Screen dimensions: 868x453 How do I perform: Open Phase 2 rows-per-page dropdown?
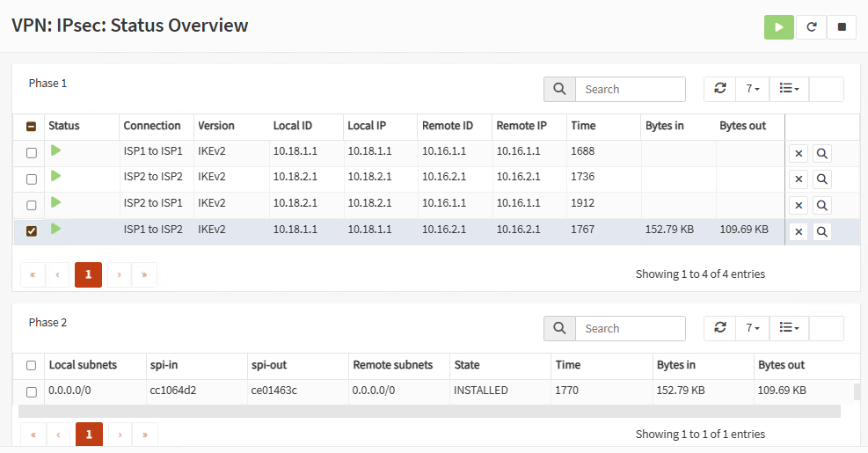pos(752,328)
